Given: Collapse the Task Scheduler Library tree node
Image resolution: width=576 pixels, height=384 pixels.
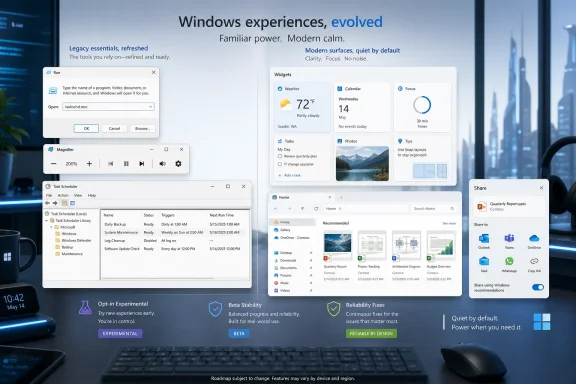Looking at the screenshot, I should pyautogui.click(x=47, y=220).
